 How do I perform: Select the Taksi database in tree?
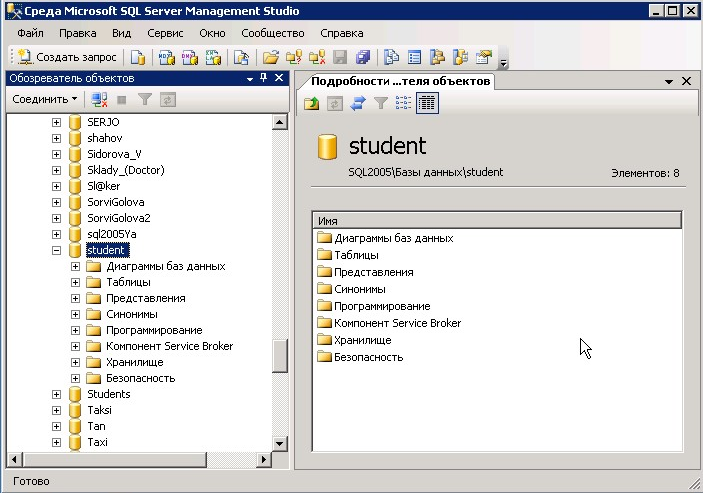(x=100, y=410)
